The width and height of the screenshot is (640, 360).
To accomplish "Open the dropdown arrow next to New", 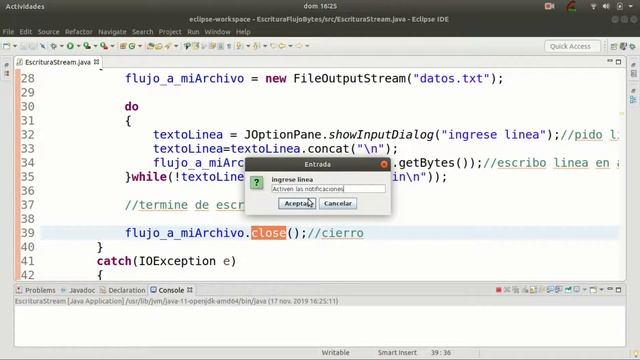I will tap(15, 46).
